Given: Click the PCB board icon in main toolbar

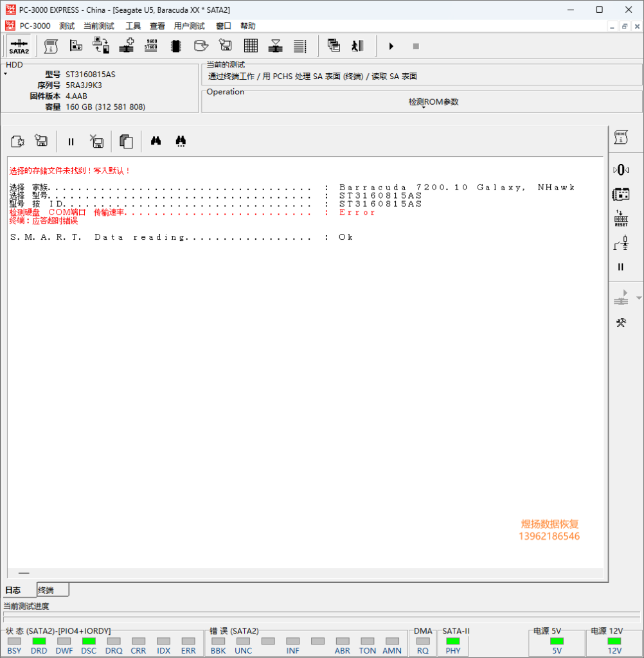Looking at the screenshot, I should click(76, 46).
